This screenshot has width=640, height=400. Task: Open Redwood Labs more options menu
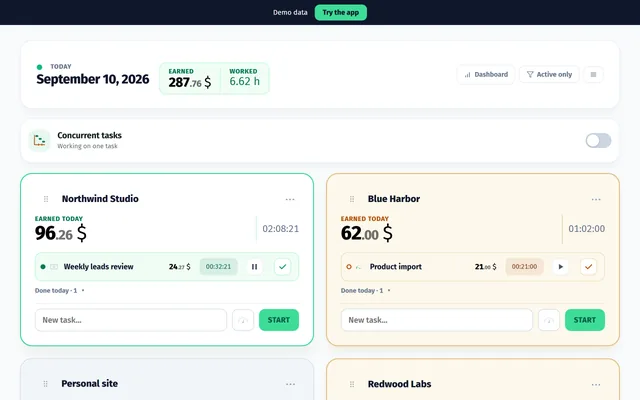[x=596, y=384]
